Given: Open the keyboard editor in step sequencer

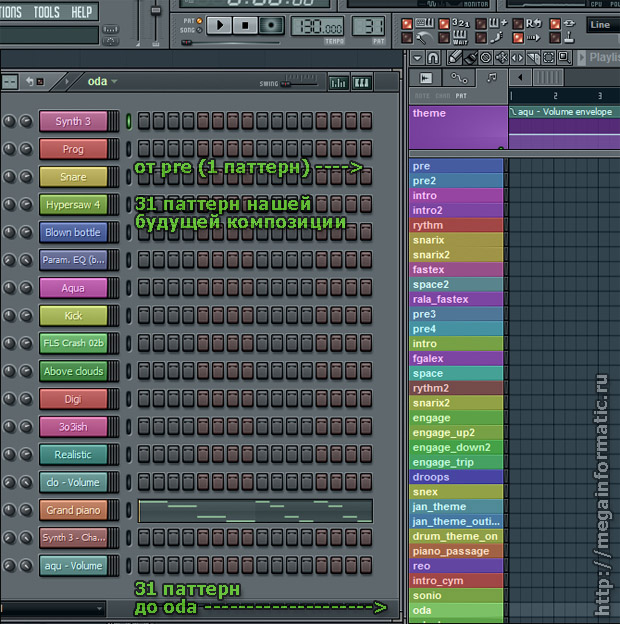Looking at the screenshot, I should [x=361, y=83].
